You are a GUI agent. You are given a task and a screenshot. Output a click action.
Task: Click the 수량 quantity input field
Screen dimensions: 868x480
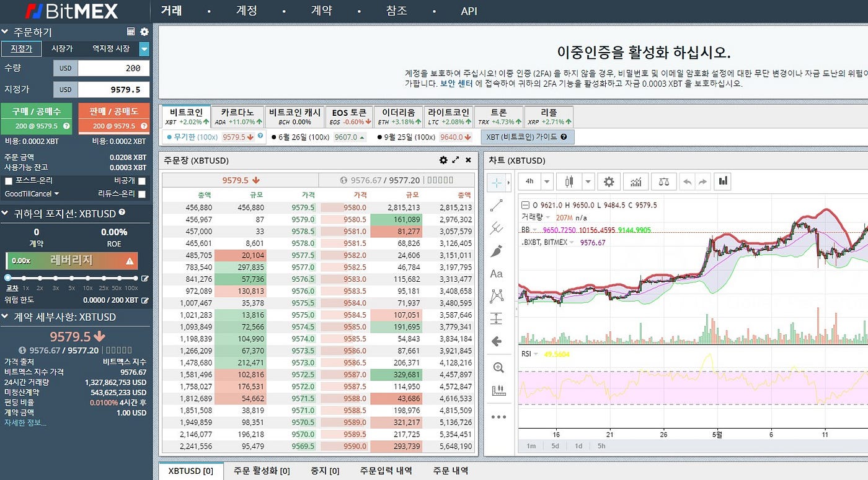tap(113, 68)
